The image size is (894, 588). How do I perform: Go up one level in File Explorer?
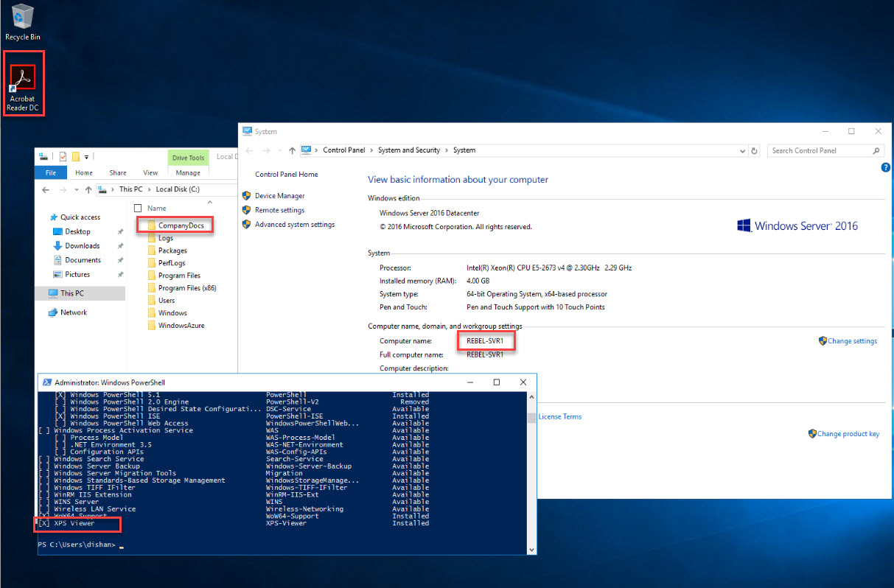[89, 189]
